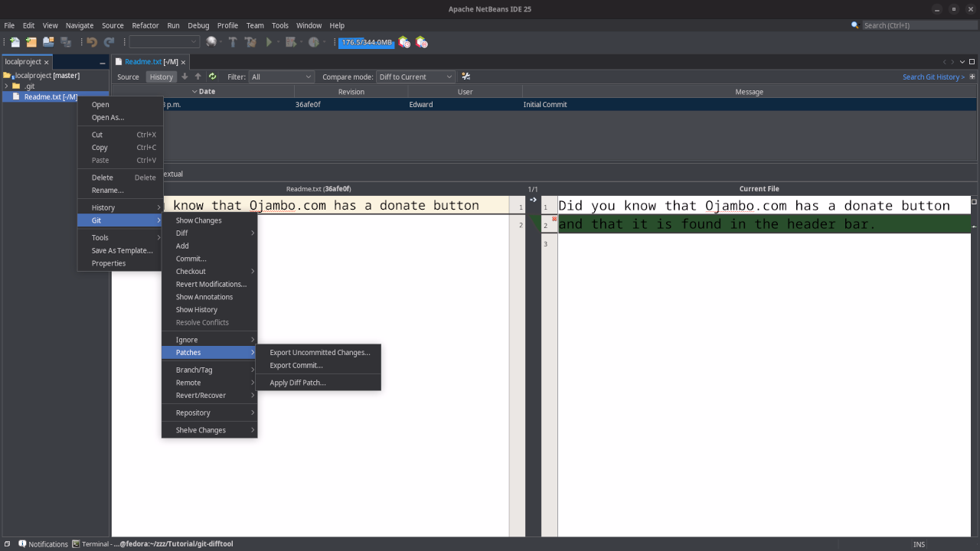Image resolution: width=980 pixels, height=551 pixels.
Task: Click the restore windows icon in status bar
Action: click(7, 544)
